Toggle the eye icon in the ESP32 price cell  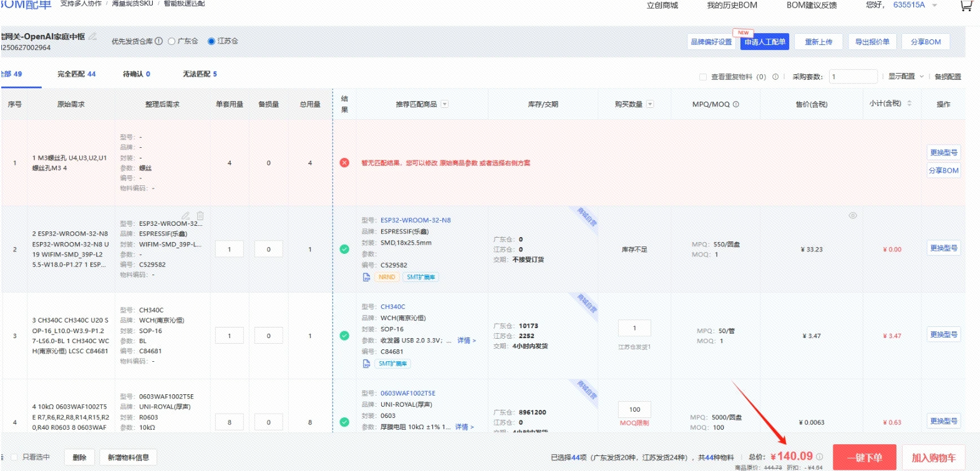pyautogui.click(x=853, y=215)
